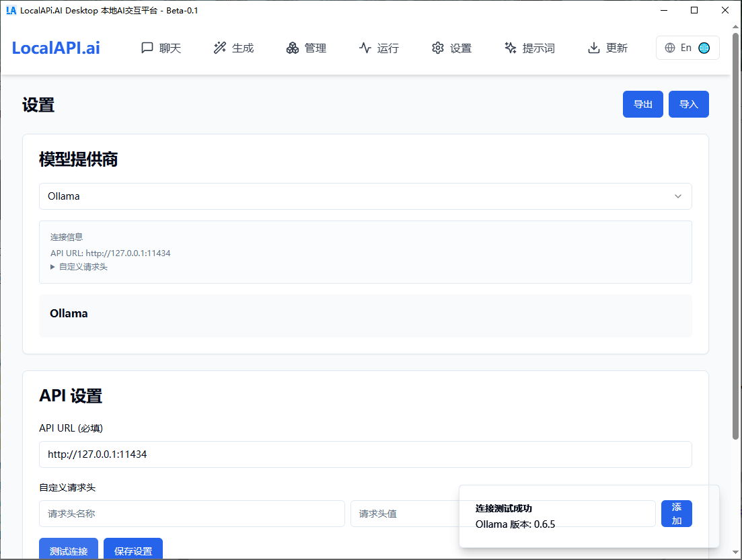This screenshot has height=560, width=742.
Task: Switch language with the En button
Action: point(688,48)
